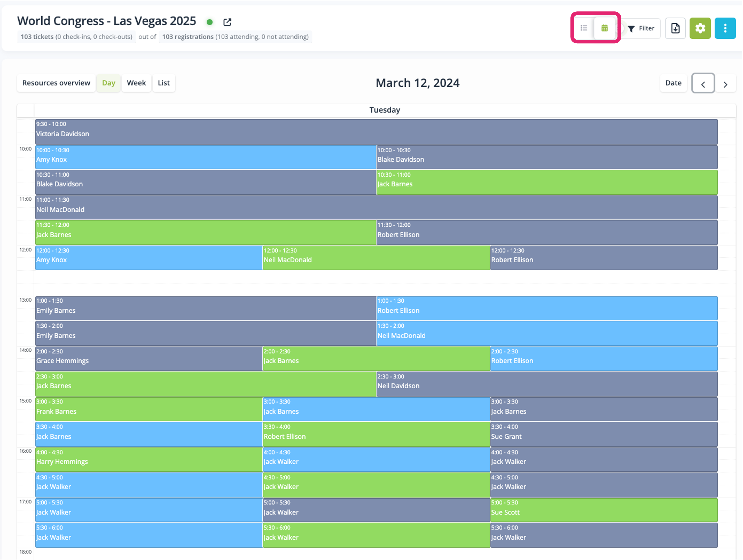Open Amy Knox 12:00 - 12:30 slot

pyautogui.click(x=149, y=258)
